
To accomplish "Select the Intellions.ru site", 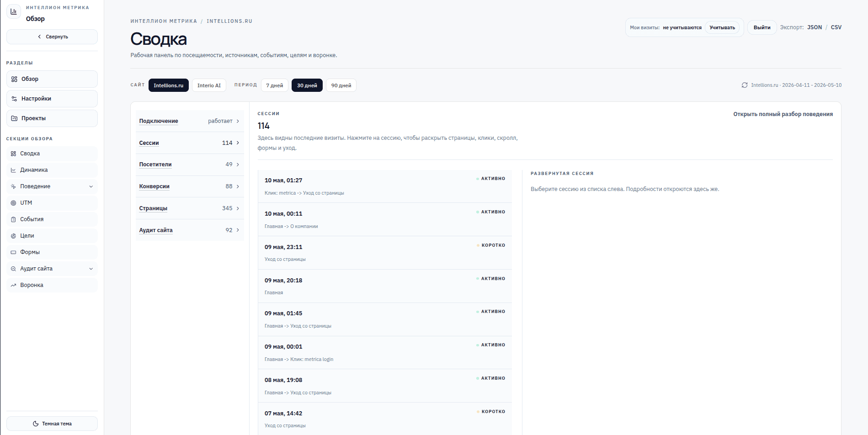I will pos(169,85).
